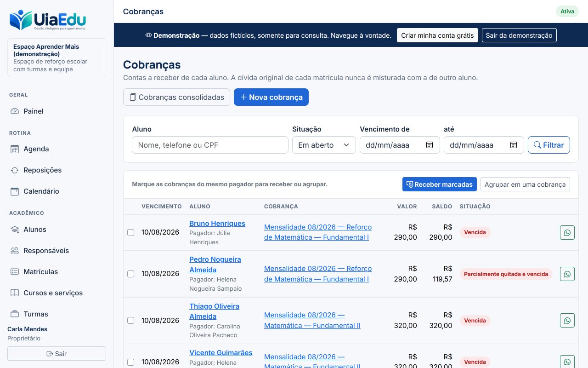Image resolution: width=588 pixels, height=368 pixels.
Task: Open Cobranças consolidadas
Action: coord(176,97)
